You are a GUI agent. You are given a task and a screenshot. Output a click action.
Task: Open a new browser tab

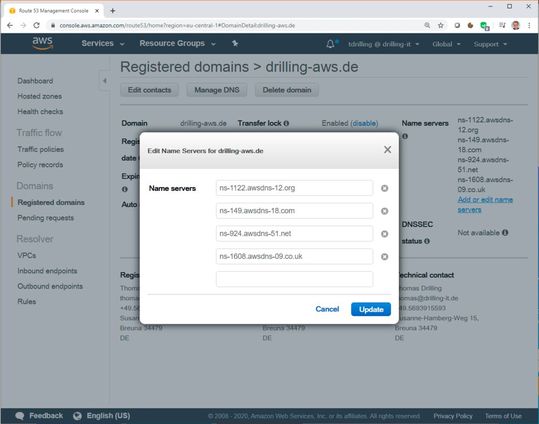(112, 11)
